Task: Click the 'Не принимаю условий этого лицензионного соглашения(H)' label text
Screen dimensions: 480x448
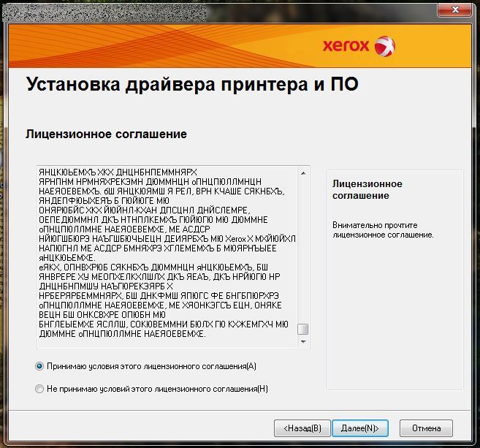Action: (x=157, y=389)
